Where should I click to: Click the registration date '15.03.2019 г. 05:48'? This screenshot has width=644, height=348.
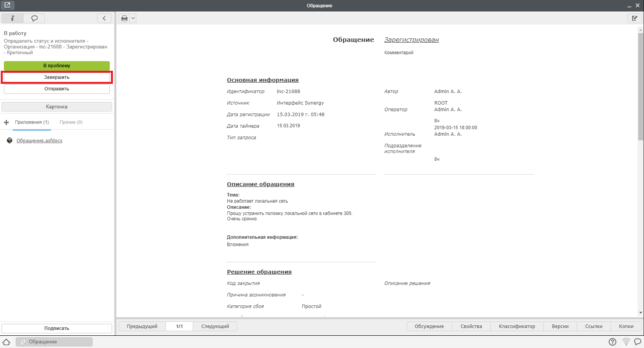point(301,115)
